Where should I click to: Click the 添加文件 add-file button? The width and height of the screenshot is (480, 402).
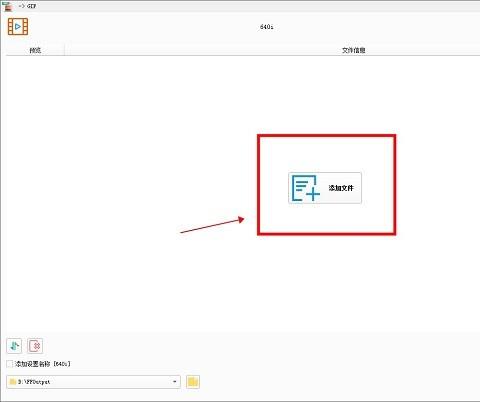coord(325,188)
